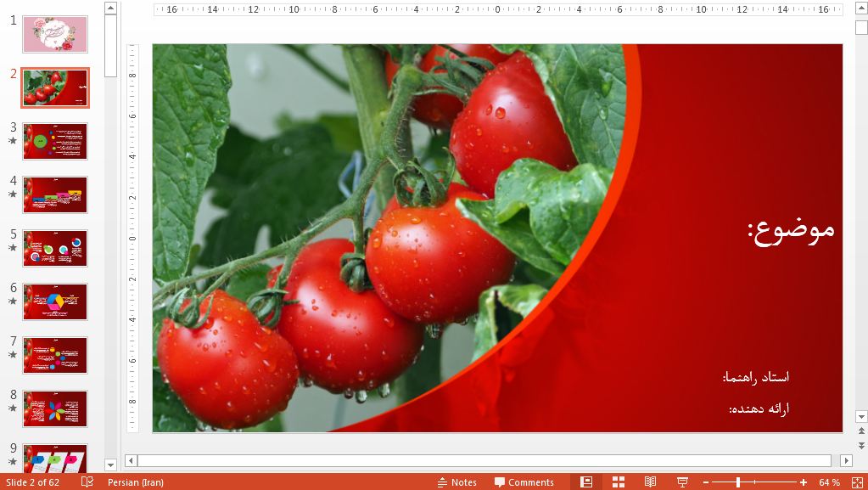Screen dimensions: 868x490
Task: Run the spelling check via the proofing icon
Action: 87,482
